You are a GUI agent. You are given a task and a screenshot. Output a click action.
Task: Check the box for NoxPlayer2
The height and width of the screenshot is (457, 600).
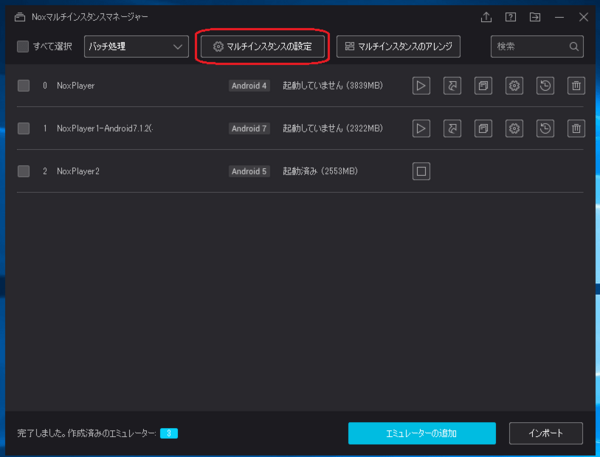click(x=24, y=171)
